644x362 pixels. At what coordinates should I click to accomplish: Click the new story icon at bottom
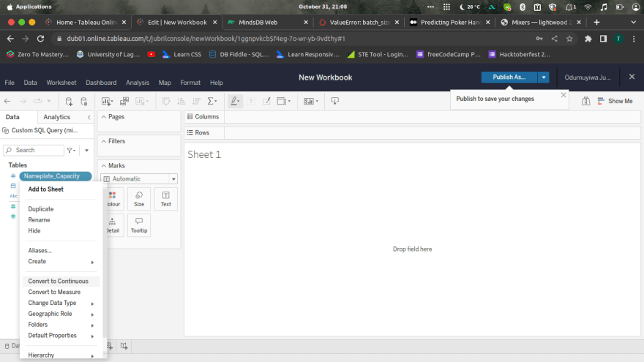point(124,347)
